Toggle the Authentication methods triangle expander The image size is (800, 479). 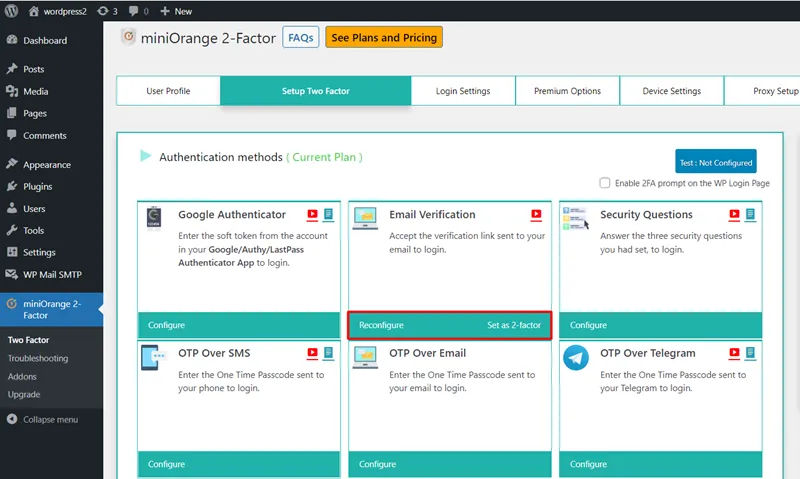[x=145, y=156]
